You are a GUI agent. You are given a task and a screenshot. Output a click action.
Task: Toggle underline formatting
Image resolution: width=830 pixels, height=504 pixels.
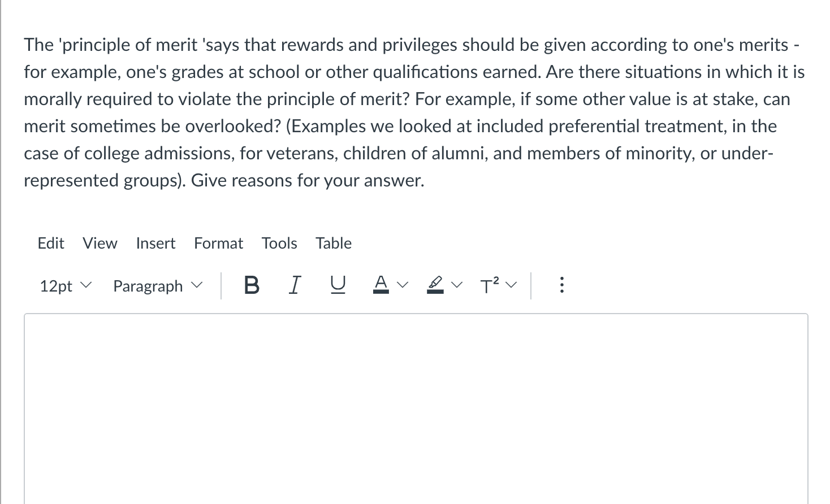(337, 285)
